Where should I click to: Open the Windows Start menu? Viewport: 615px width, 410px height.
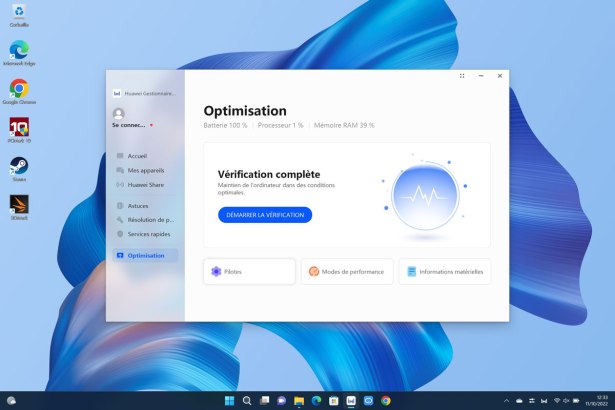(x=229, y=401)
